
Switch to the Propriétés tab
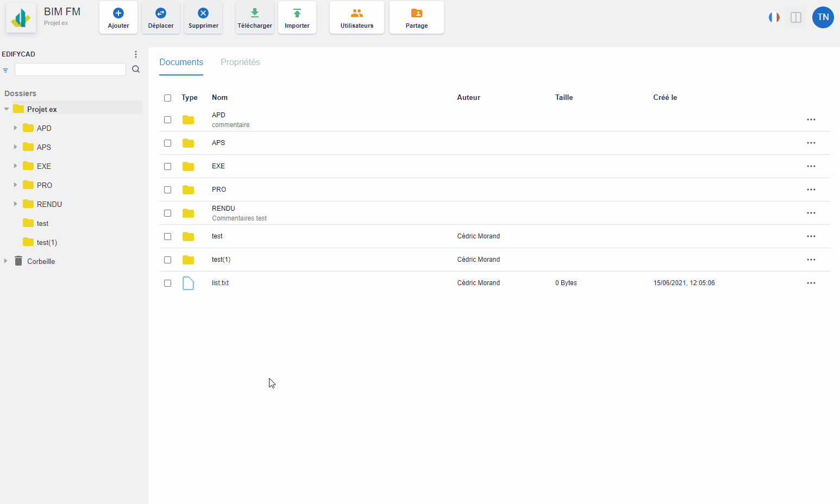[240, 62]
